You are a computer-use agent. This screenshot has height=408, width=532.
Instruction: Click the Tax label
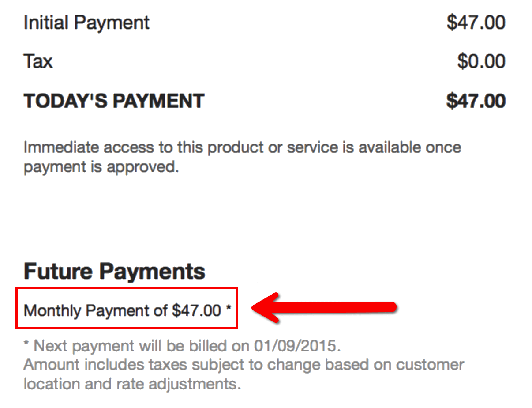(38, 61)
